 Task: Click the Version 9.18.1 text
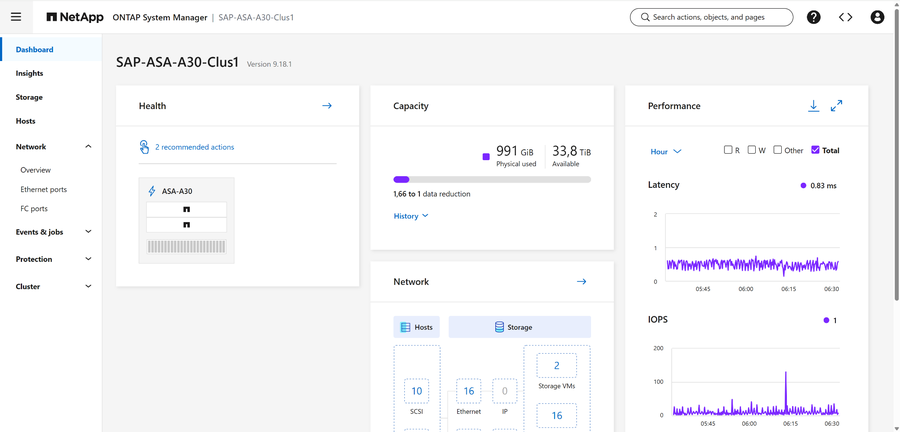[269, 64]
